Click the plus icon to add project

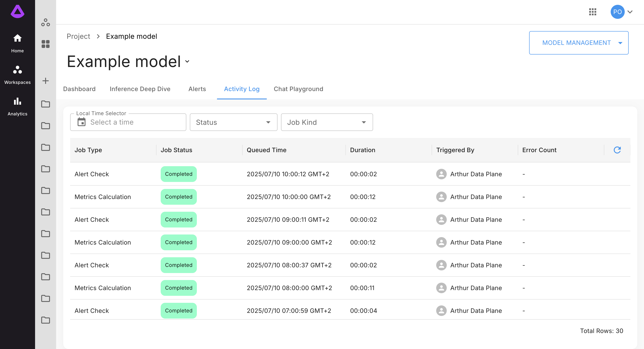click(x=46, y=81)
